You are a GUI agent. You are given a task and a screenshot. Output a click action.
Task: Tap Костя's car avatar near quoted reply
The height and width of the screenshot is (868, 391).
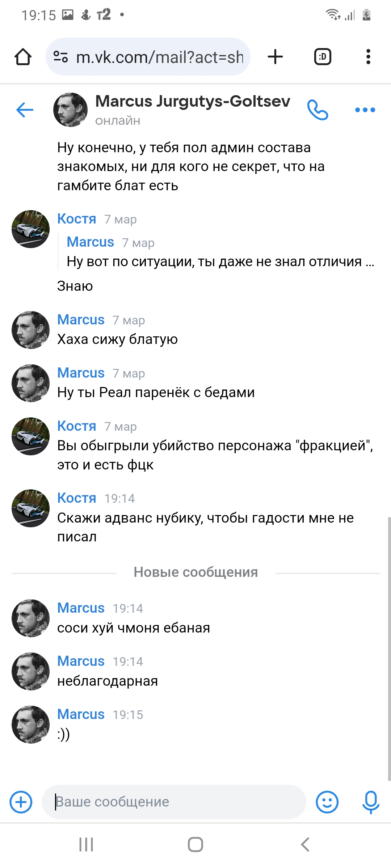coord(30,229)
